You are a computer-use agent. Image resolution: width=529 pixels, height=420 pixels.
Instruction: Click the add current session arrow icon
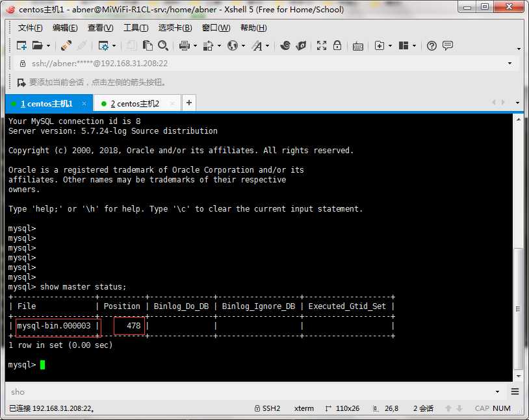[21, 82]
